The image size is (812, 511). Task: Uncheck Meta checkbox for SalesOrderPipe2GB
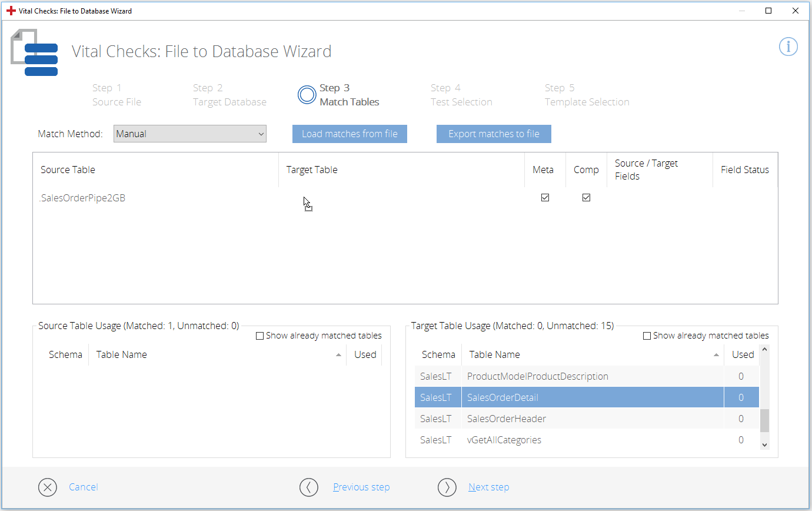pos(545,198)
